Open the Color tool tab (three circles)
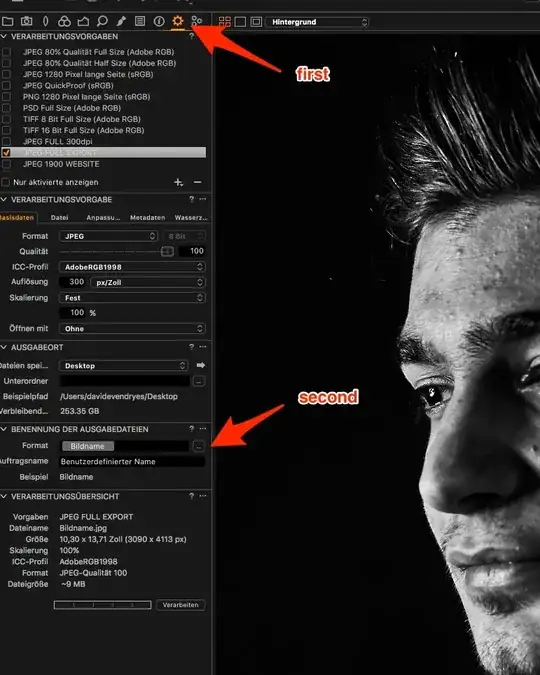Screen dimensions: 540x675 tap(64, 21)
